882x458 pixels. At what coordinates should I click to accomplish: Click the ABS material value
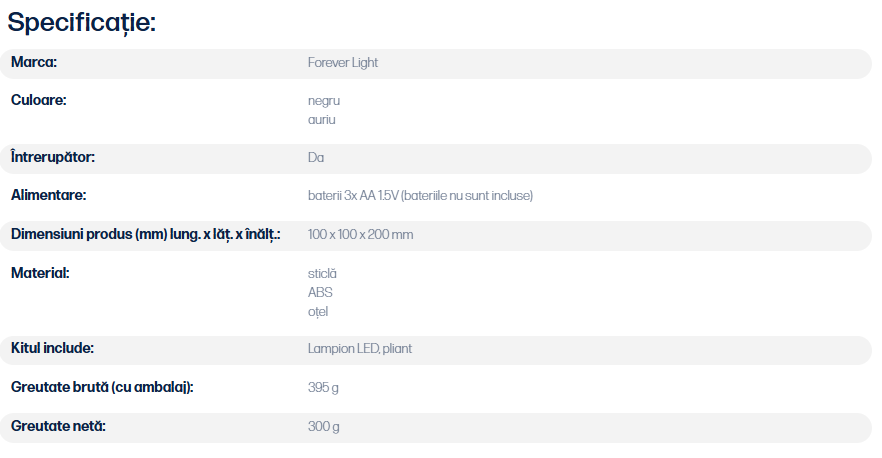coord(320,293)
